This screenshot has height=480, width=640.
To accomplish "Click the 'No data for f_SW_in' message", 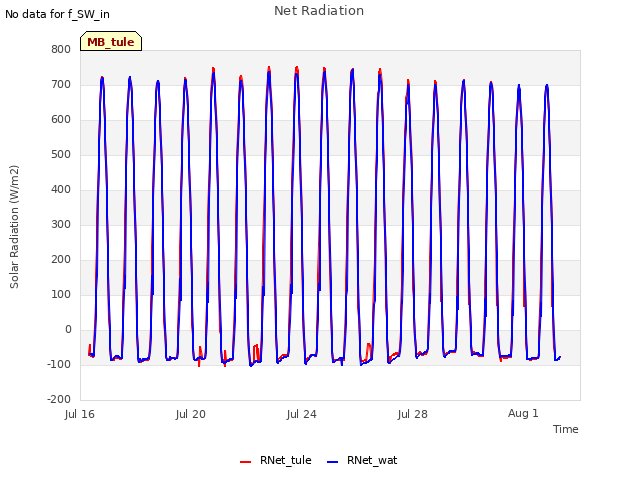I will [57, 14].
